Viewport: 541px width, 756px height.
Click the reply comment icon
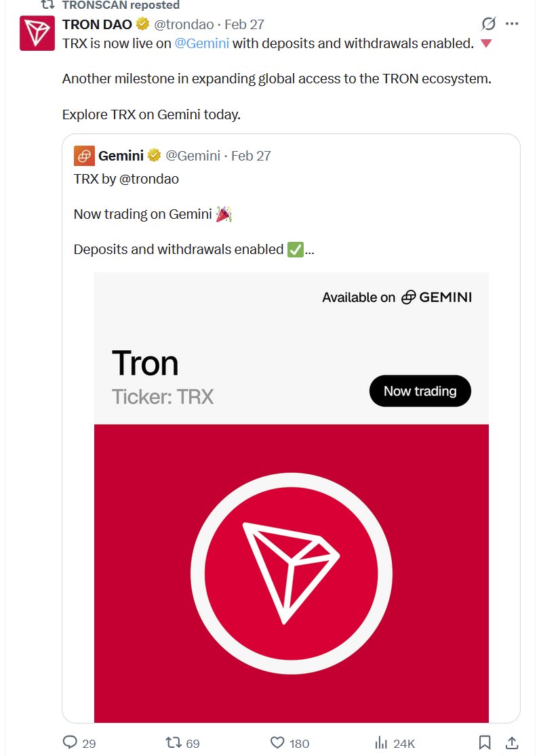click(x=71, y=742)
